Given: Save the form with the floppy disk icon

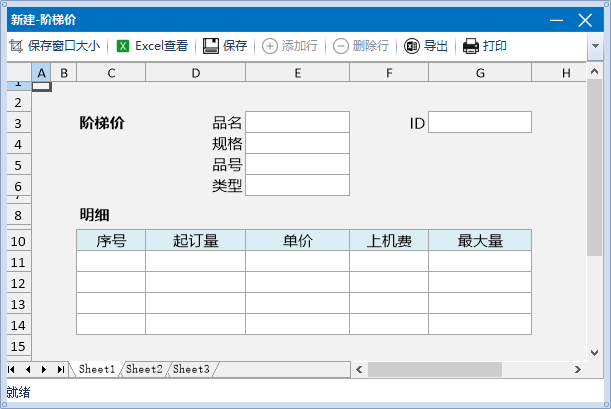Looking at the screenshot, I should [x=211, y=46].
